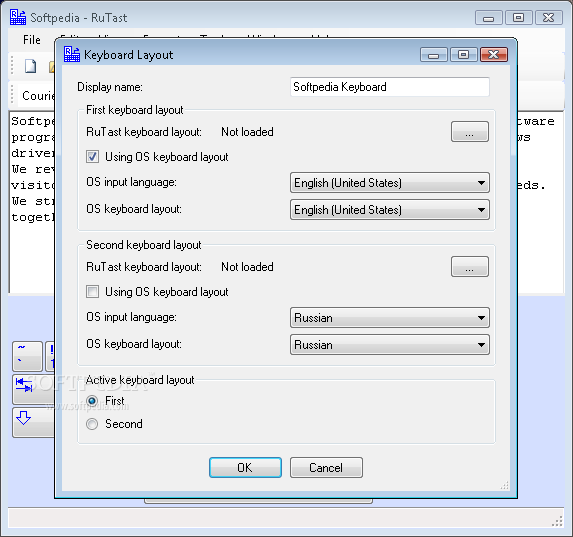Click the dialog's bottom-right resize grip
This screenshot has width=573, height=537.
(505, 485)
